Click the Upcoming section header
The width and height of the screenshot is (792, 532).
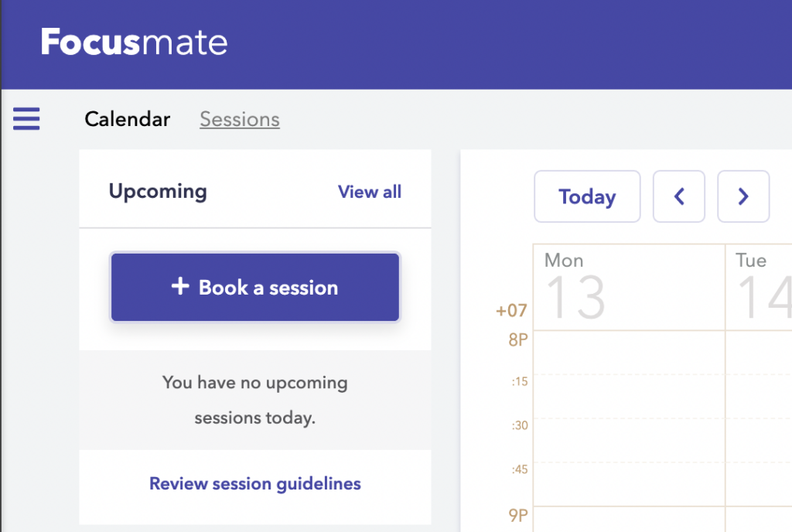coord(158,191)
